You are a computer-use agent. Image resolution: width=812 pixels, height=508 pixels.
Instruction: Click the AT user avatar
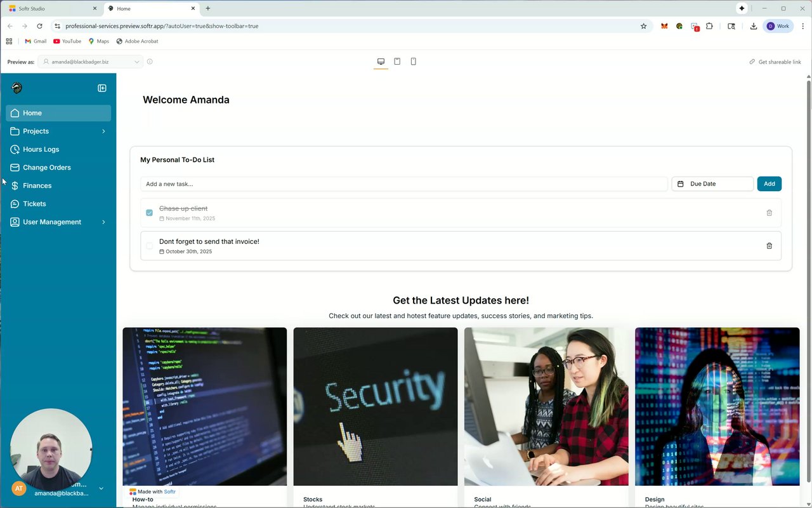19,488
